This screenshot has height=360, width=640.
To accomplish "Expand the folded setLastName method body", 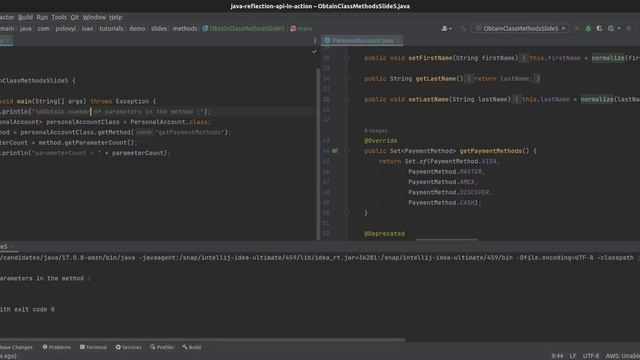I will [516, 100].
